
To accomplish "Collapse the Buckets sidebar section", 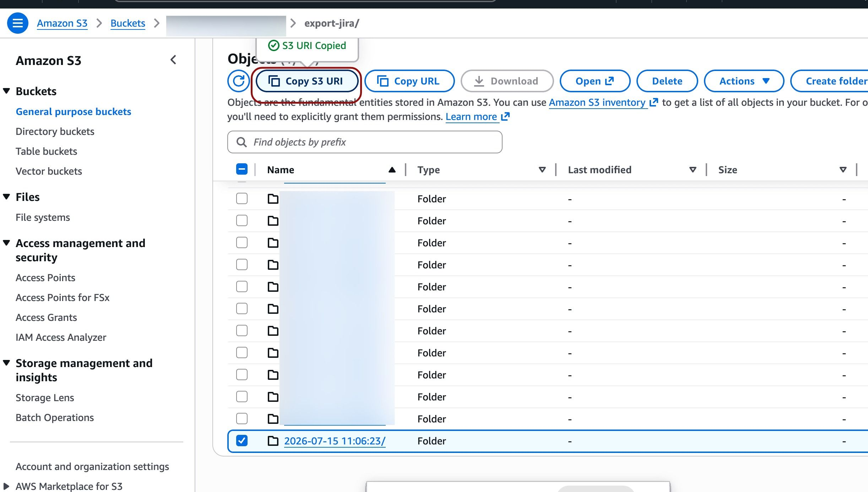I will pos(6,91).
